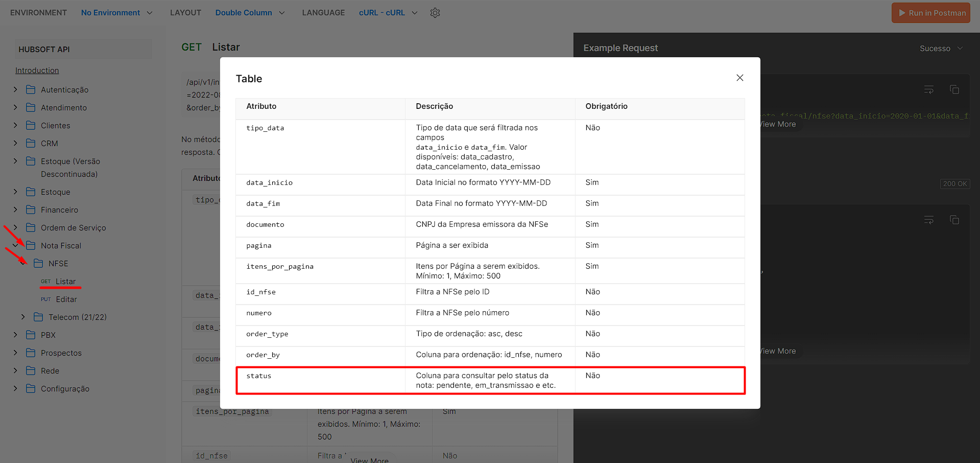Open the Sucesso example selector
Image resolution: width=980 pixels, height=463 pixels.
tap(941, 49)
